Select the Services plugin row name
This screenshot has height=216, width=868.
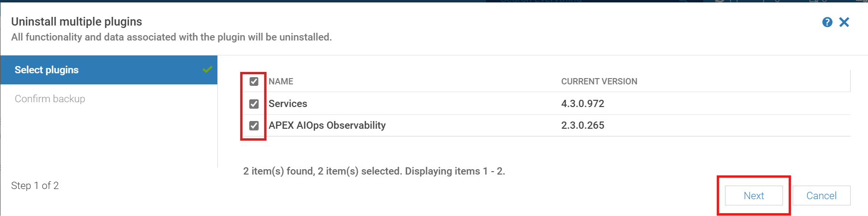click(288, 104)
